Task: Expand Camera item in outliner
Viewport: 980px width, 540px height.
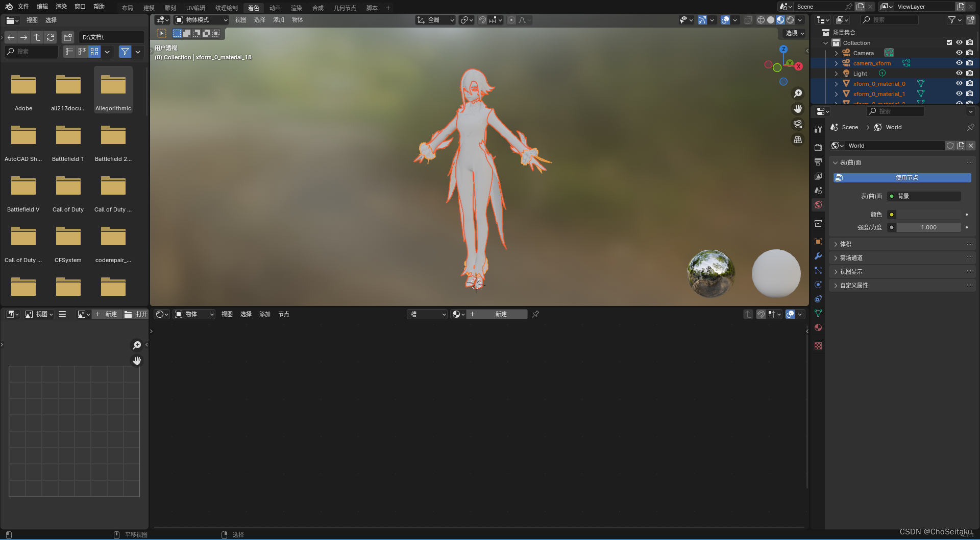Action: click(836, 53)
